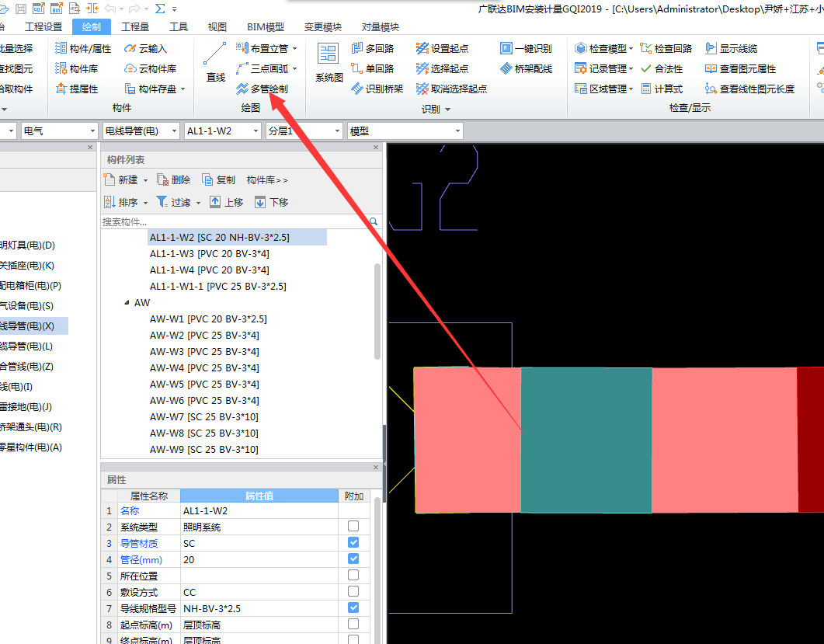Open the 系统图 system diagram tool

tap(329, 62)
